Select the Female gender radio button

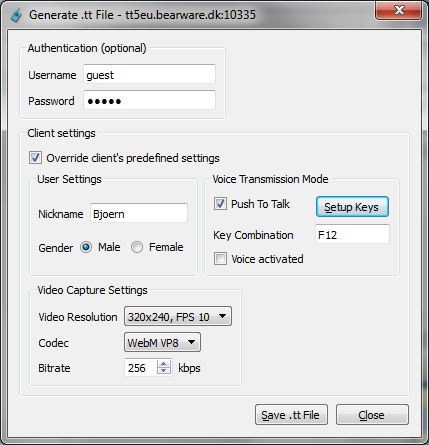137,247
